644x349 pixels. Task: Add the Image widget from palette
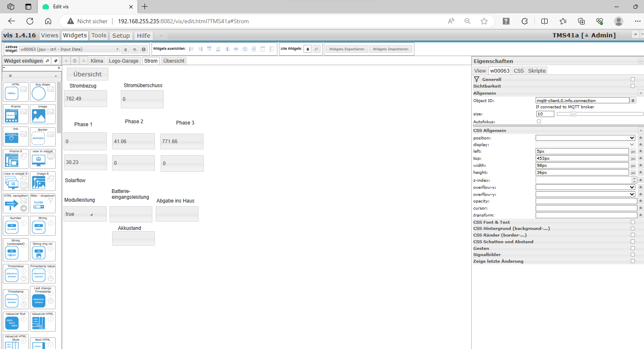tap(43, 114)
